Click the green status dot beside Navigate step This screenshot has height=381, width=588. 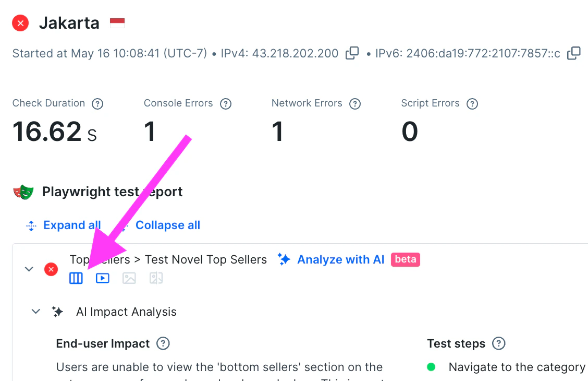pos(431,367)
